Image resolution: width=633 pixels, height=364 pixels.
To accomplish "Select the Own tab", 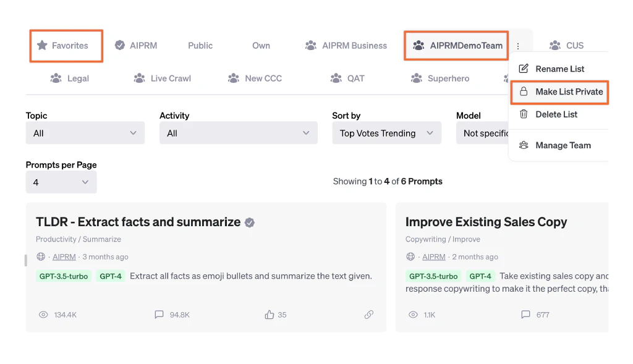I will 261,46.
